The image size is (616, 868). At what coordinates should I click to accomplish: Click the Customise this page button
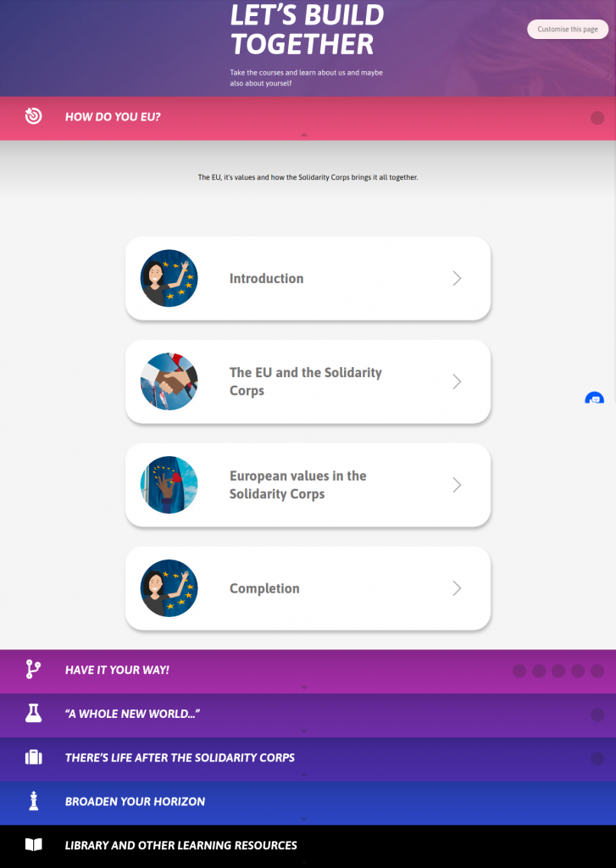[x=568, y=30]
